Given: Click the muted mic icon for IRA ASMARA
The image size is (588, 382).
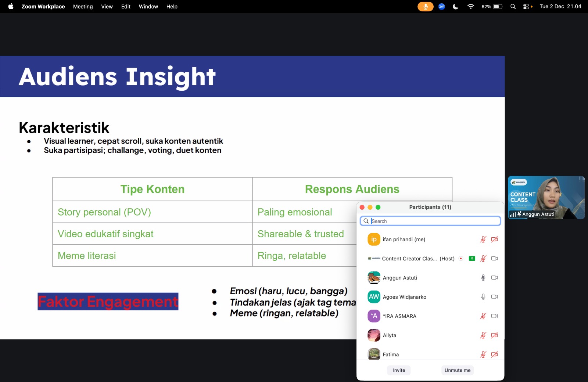Looking at the screenshot, I should (x=483, y=316).
